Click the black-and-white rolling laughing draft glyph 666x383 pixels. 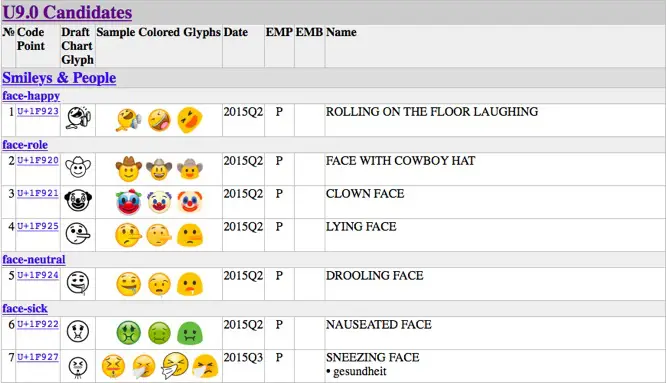coord(78,118)
